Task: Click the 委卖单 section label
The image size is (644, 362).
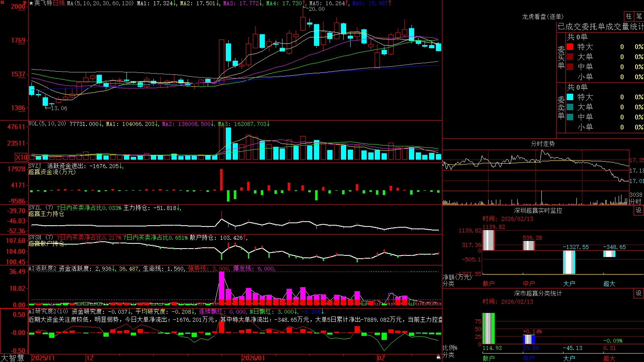Action: click(561, 107)
